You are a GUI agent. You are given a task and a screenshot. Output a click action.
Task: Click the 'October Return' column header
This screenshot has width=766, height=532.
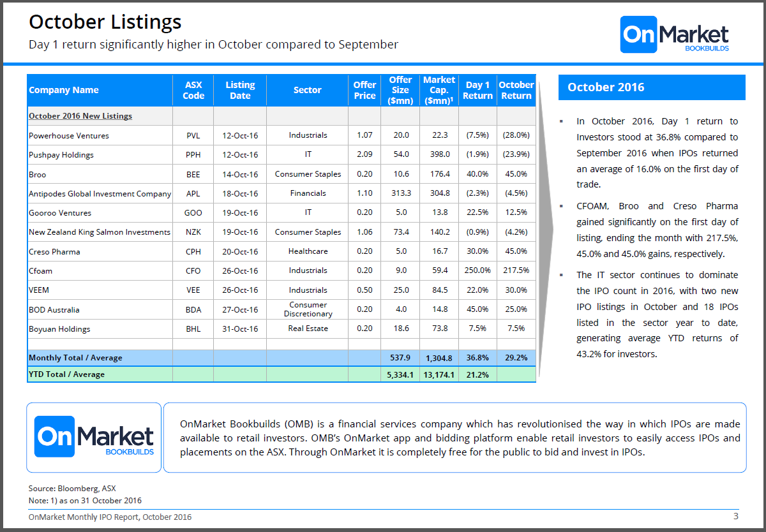(516, 90)
